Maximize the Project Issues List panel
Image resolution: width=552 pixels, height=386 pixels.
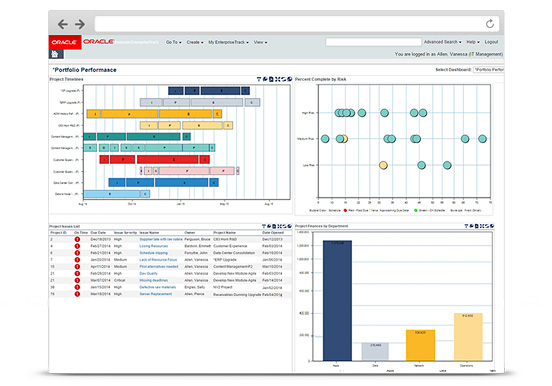click(x=280, y=226)
